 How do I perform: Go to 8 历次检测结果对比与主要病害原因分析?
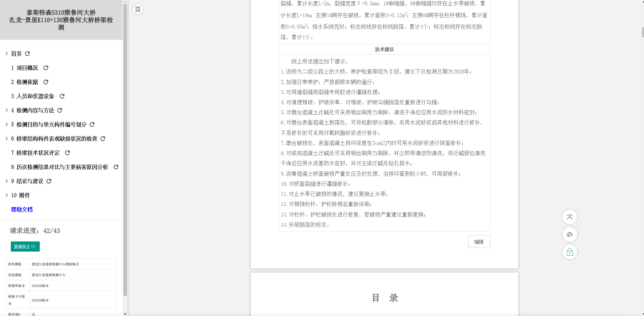(x=60, y=167)
